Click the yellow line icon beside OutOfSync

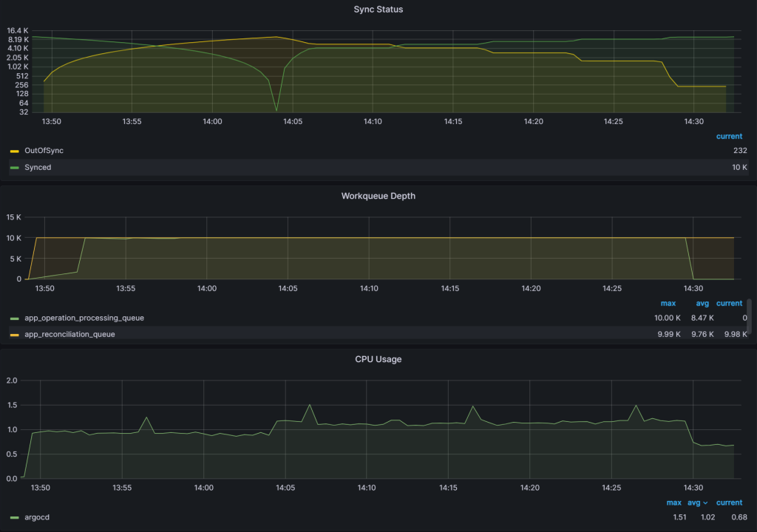[x=13, y=150]
